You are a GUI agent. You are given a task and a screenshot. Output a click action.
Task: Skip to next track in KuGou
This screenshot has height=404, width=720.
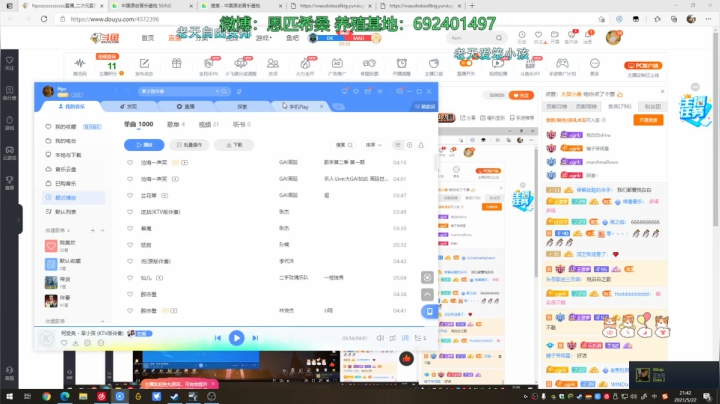pyautogui.click(x=255, y=338)
